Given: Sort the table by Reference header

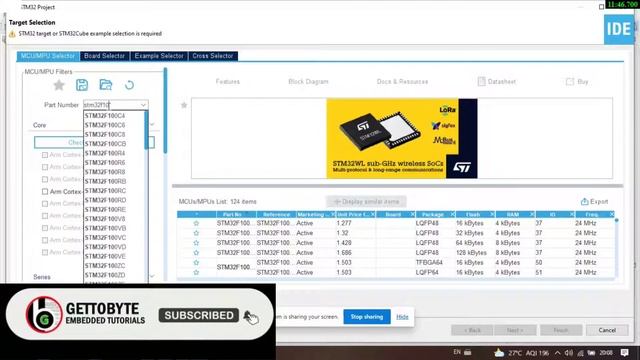Looking at the screenshot, I should pos(276,214).
